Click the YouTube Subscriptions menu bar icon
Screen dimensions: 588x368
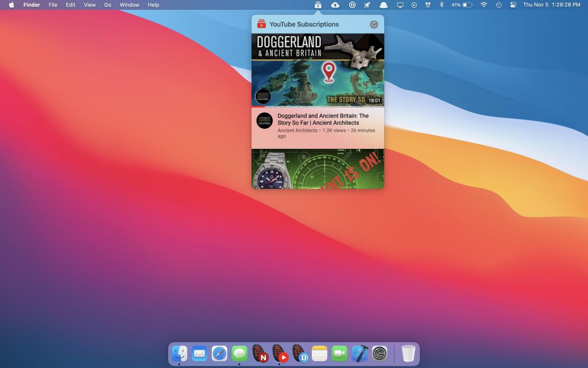[x=318, y=5]
